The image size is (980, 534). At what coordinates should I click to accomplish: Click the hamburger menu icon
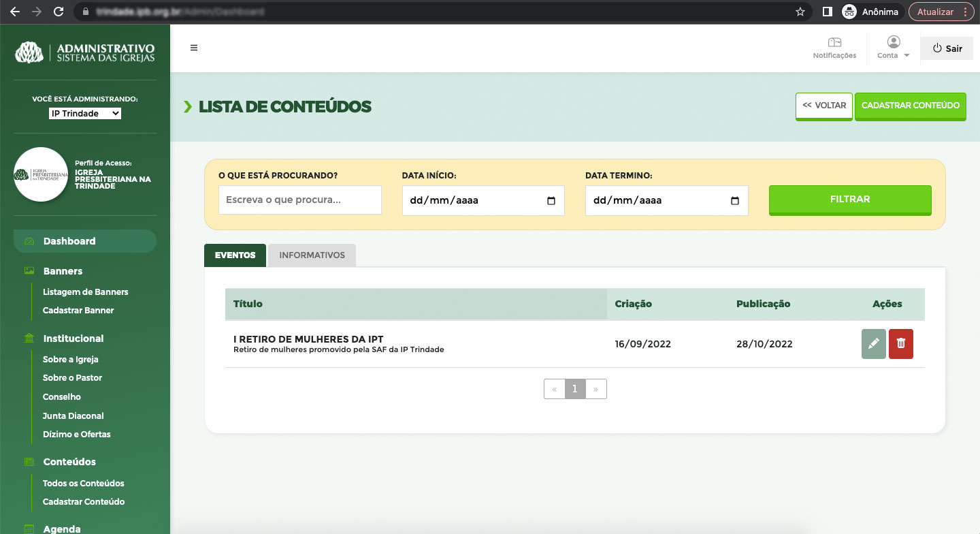coord(194,48)
